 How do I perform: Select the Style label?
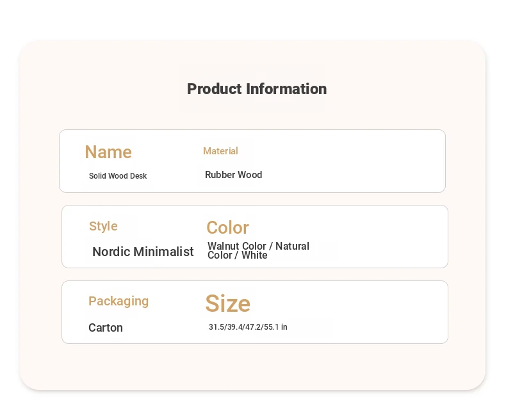[103, 226]
